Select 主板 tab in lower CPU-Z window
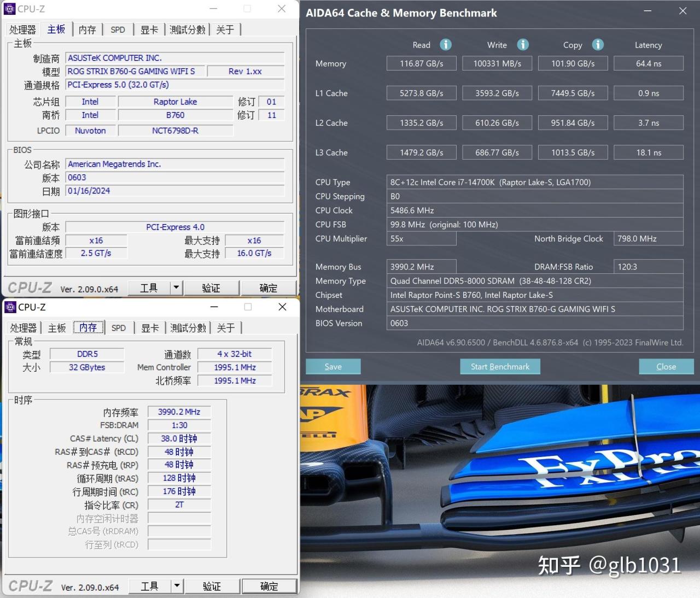This screenshot has height=598, width=700. (x=57, y=328)
